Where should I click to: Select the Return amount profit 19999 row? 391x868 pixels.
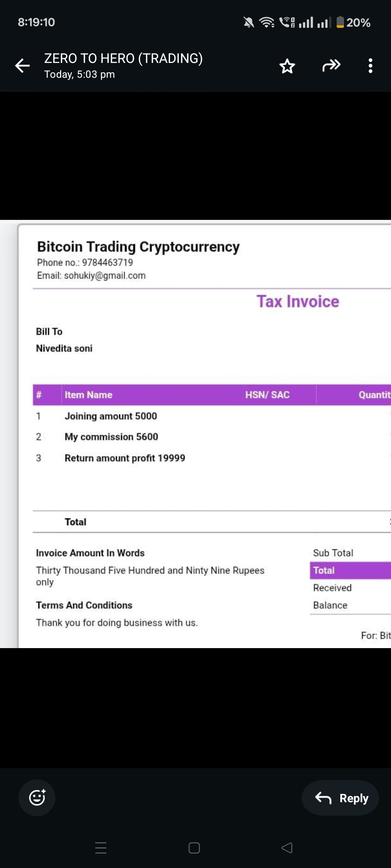tap(125, 458)
